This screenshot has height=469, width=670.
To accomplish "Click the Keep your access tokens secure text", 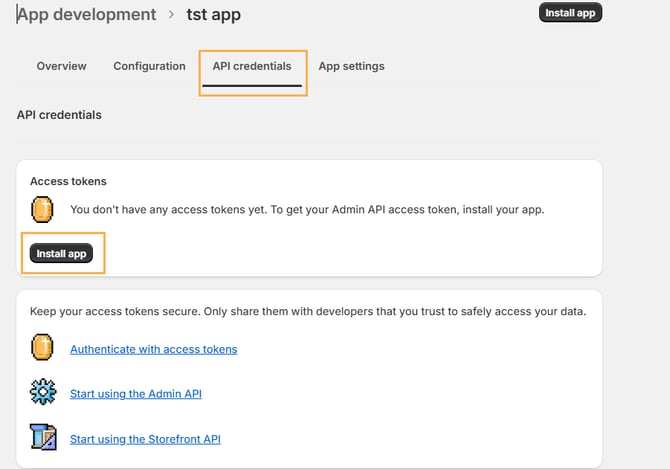I will [x=307, y=311].
